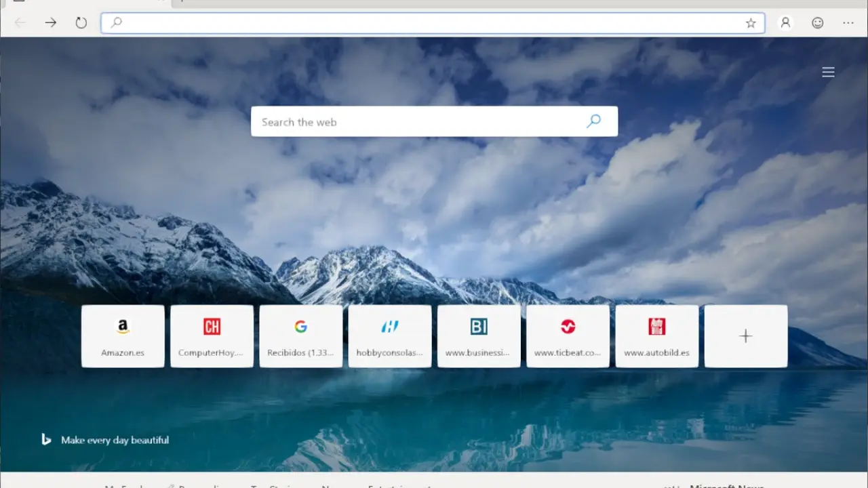Click the Bing 'Make every day beautiful' link
This screenshot has height=488, width=868.
[x=114, y=440]
